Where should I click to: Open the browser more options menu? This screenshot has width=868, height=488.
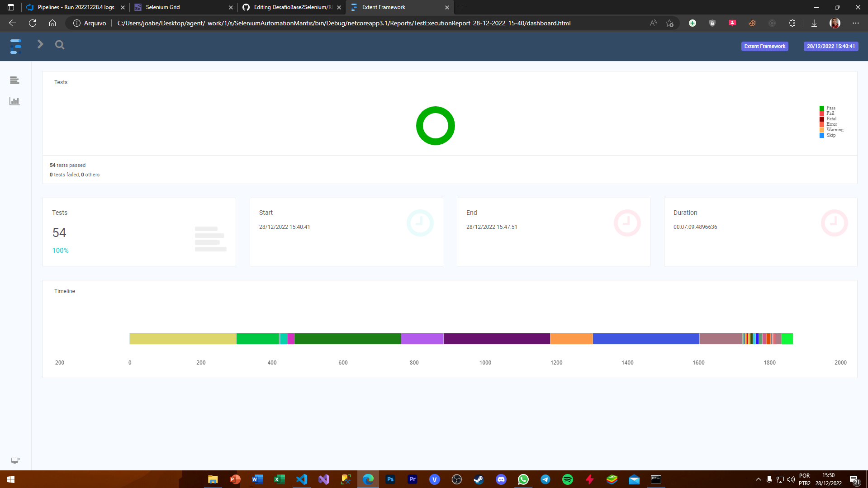click(x=855, y=23)
